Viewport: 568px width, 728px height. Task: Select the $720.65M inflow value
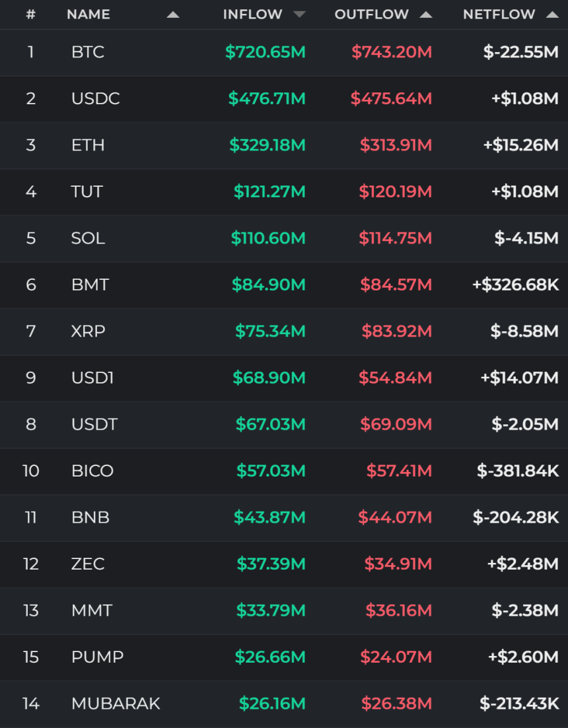point(266,52)
